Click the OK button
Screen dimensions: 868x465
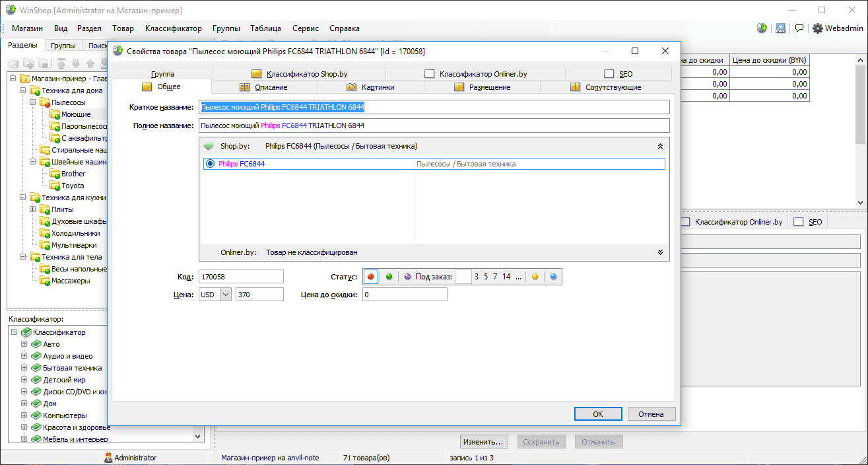click(598, 414)
